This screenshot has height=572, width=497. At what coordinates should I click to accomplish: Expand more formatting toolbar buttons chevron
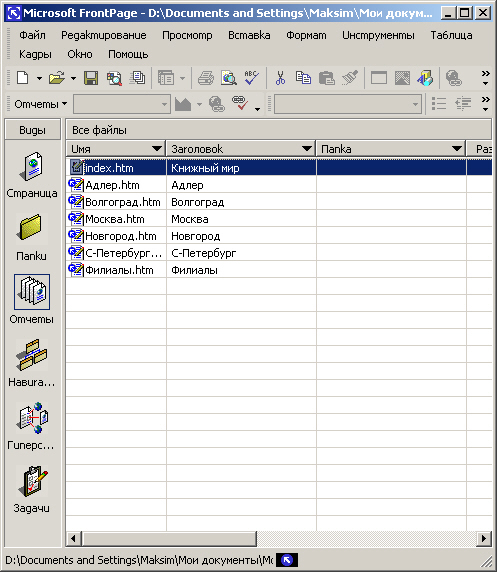coord(485,104)
